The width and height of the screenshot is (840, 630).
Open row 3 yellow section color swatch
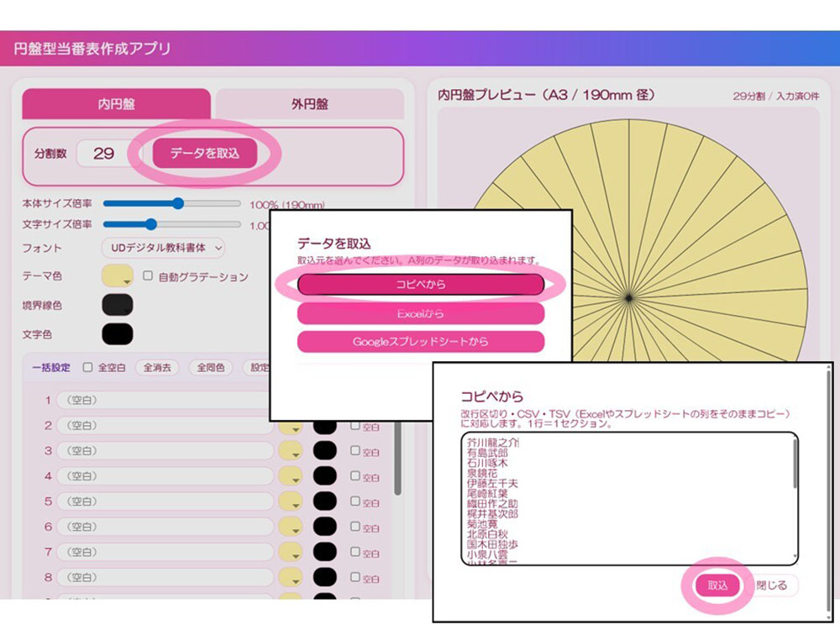[x=290, y=450]
